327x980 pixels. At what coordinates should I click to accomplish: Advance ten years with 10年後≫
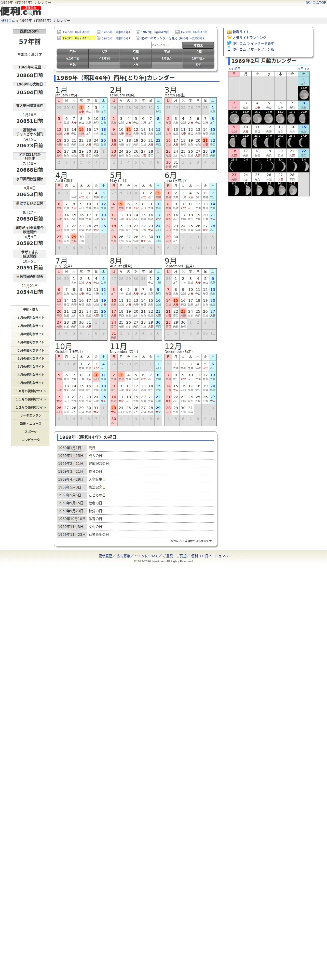coord(198,59)
